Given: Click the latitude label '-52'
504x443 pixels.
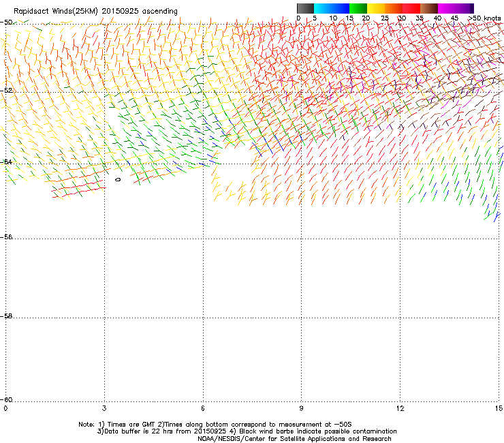Looking at the screenshot, I should (x=6, y=91).
